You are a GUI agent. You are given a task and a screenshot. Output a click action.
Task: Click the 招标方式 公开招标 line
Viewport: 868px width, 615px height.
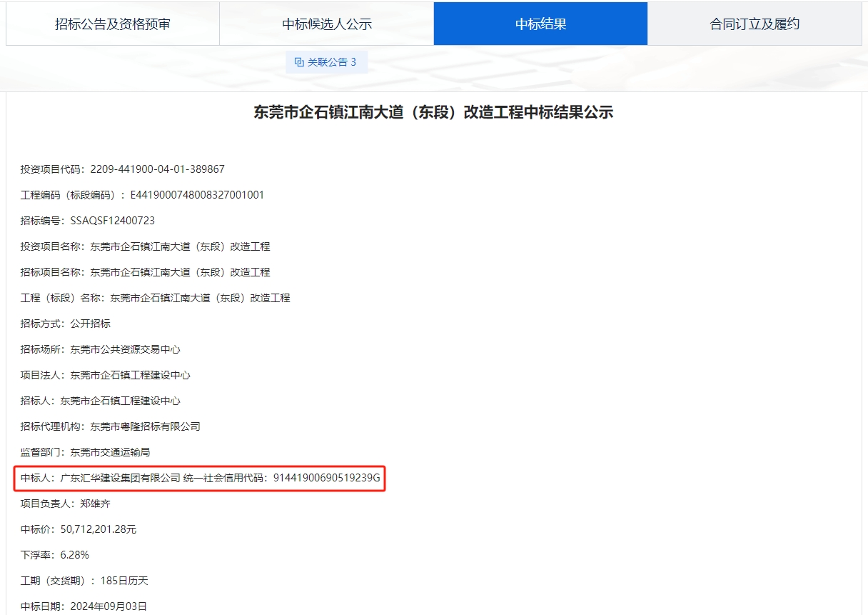click(66, 324)
